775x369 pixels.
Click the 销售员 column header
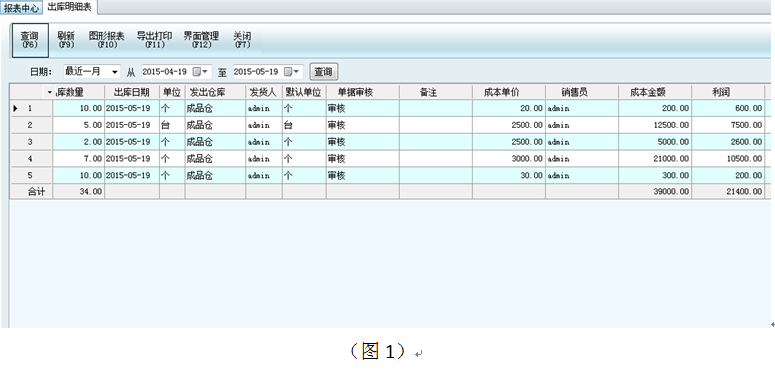(x=581, y=92)
